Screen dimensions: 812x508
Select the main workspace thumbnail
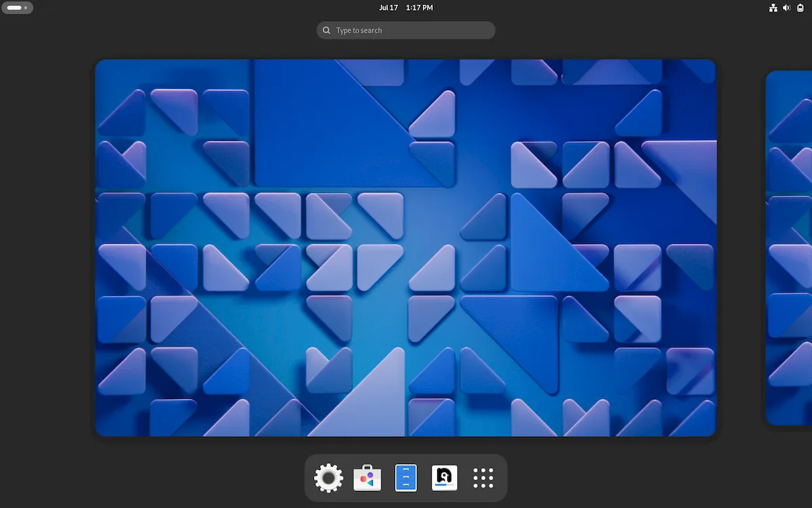405,248
